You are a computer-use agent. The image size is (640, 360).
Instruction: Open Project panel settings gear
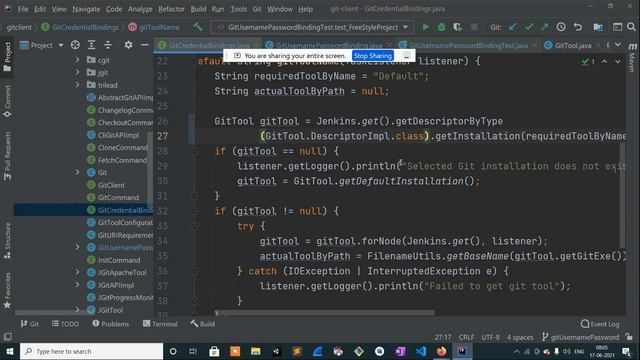[128, 45]
